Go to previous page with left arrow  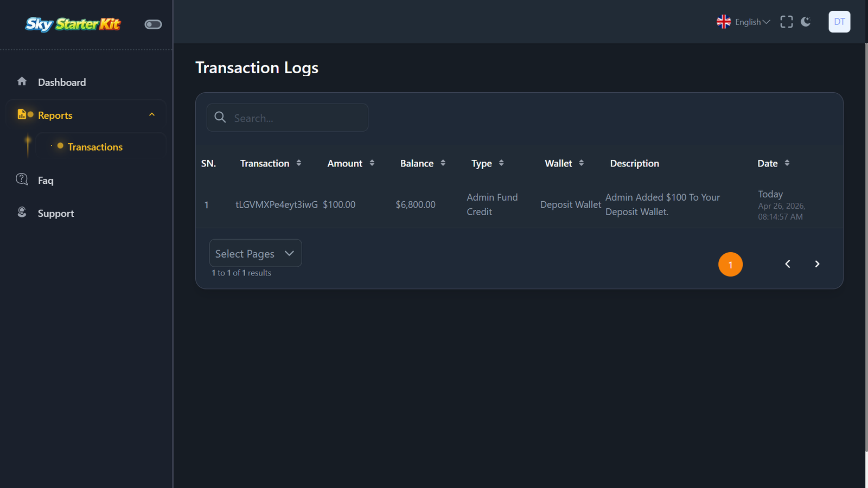[788, 264]
